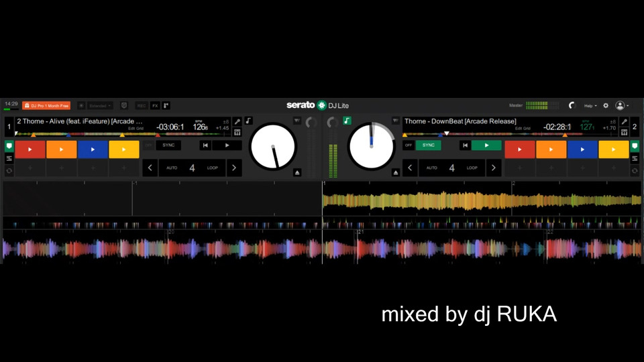
Task: Turn off sync with deck 1 OFF button
Action: 149,145
